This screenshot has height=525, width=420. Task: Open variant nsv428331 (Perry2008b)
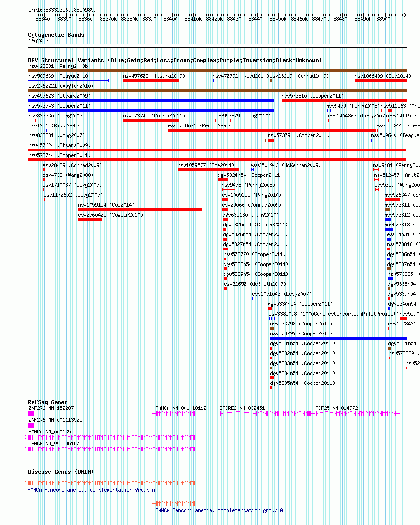click(59, 67)
